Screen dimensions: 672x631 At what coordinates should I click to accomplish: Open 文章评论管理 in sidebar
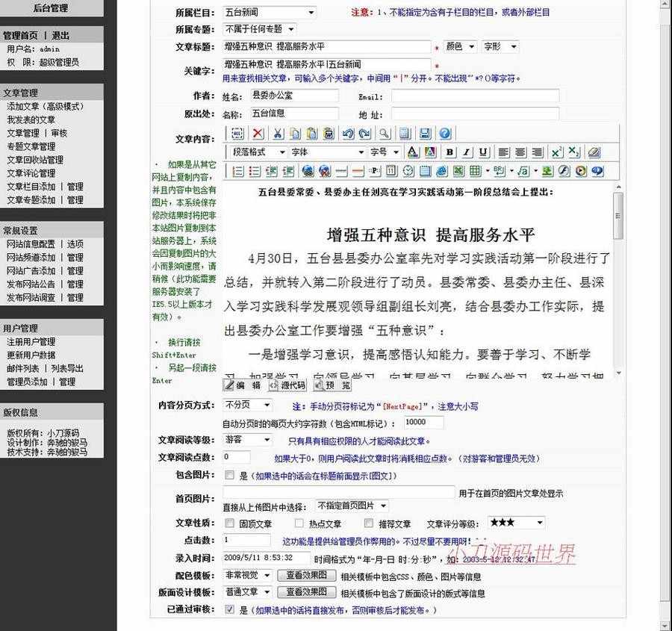tap(31, 173)
